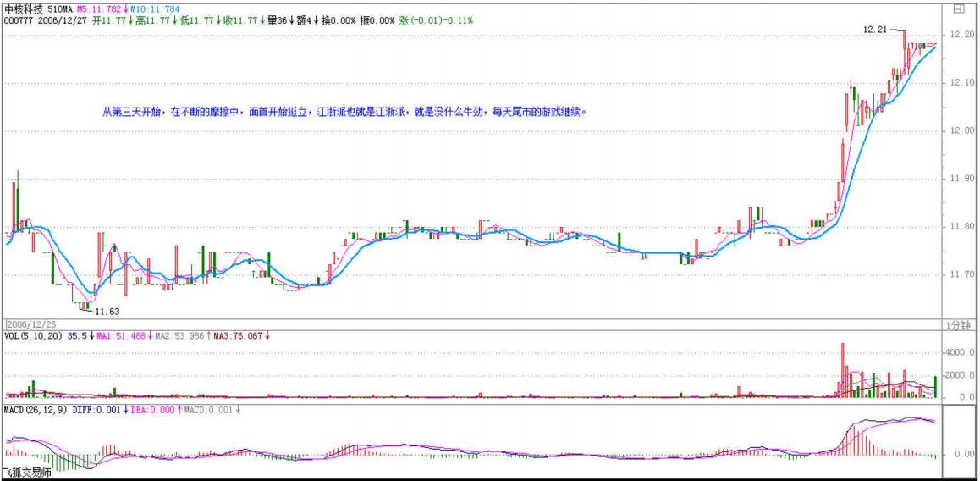The width and height of the screenshot is (980, 481).
Task: Click the blue annotation text on chart
Action: (x=344, y=111)
